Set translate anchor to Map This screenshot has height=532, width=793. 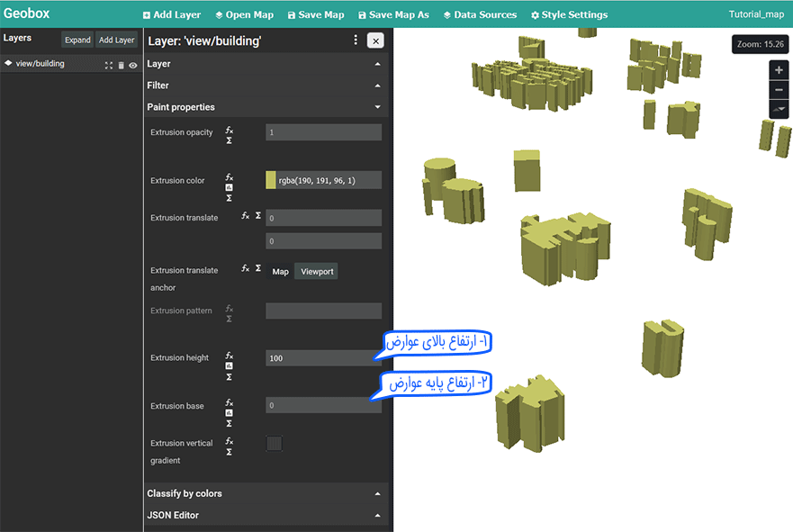coord(281,271)
